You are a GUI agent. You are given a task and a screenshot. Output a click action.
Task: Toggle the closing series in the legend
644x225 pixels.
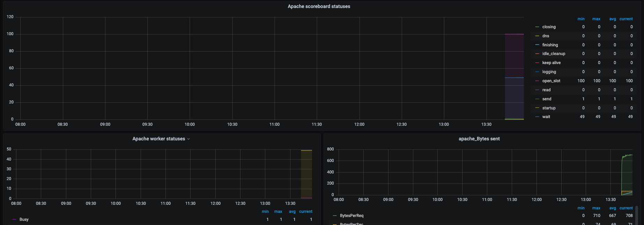click(x=549, y=27)
